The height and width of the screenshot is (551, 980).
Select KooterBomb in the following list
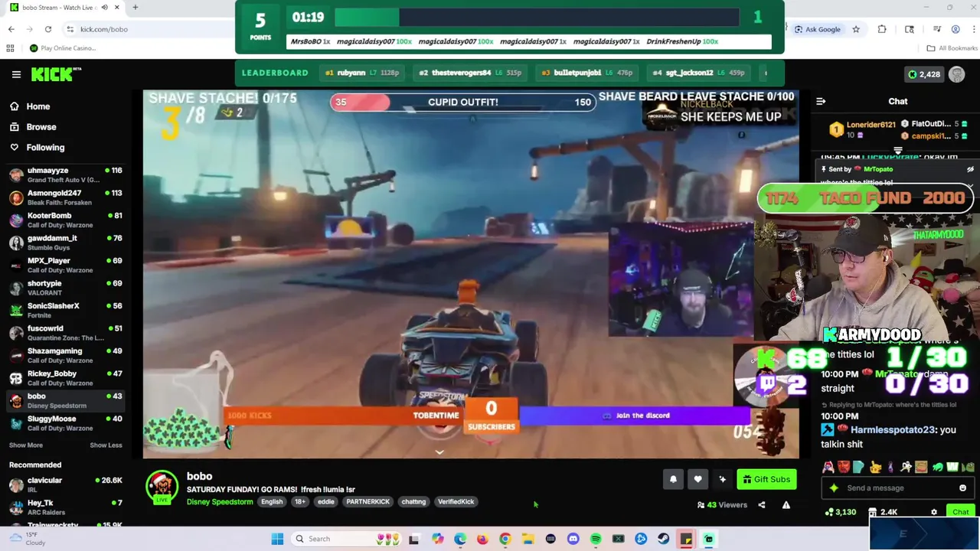pyautogui.click(x=65, y=220)
